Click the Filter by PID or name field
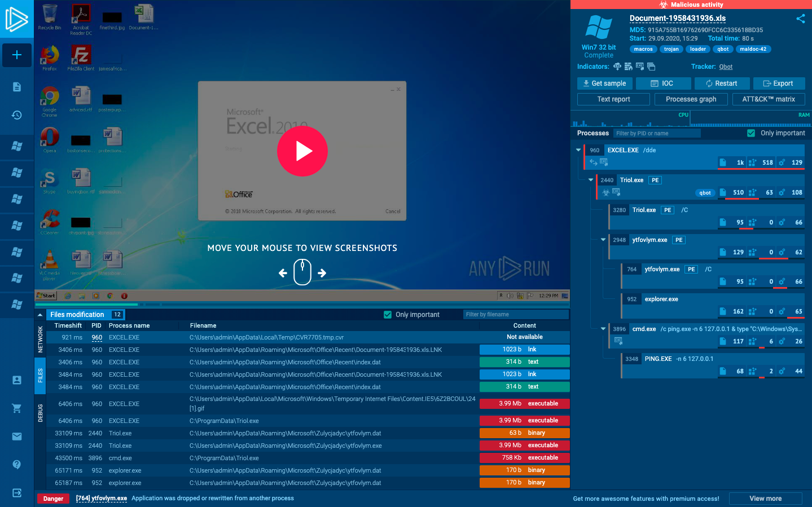812x507 pixels. pos(657,133)
